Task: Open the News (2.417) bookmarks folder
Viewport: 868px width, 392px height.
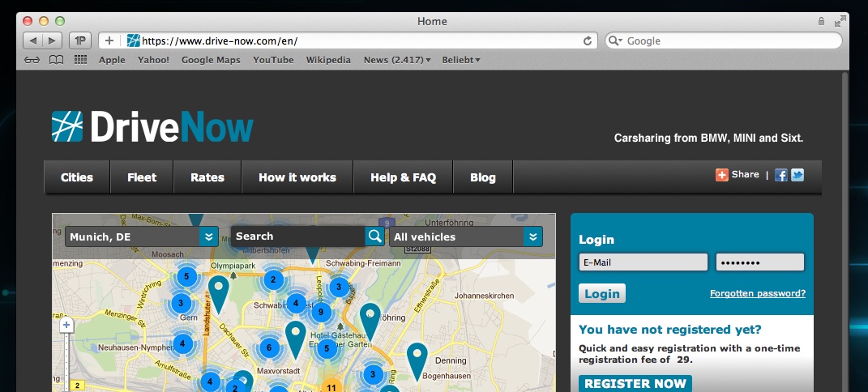Action: click(x=397, y=60)
